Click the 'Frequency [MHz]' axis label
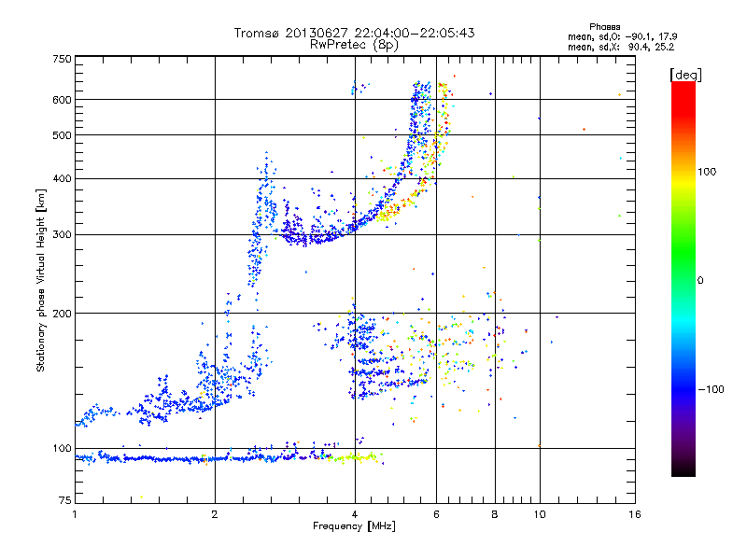The image size is (747, 560). [x=354, y=526]
